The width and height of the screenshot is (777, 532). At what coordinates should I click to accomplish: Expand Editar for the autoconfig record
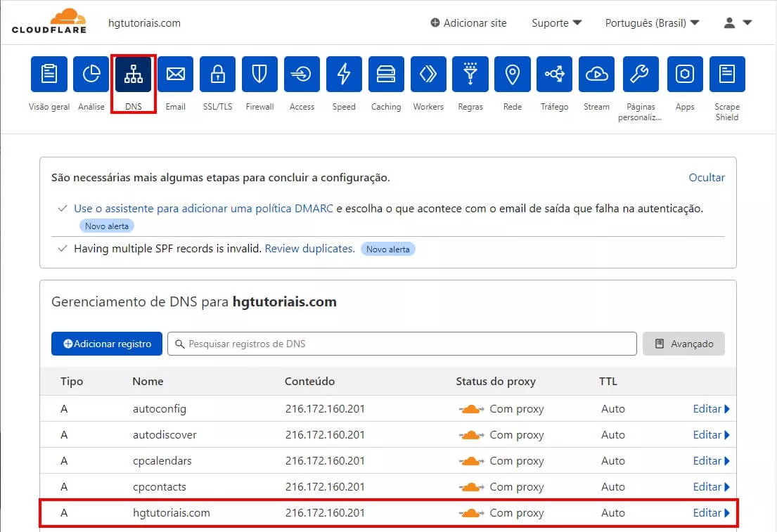pos(711,408)
